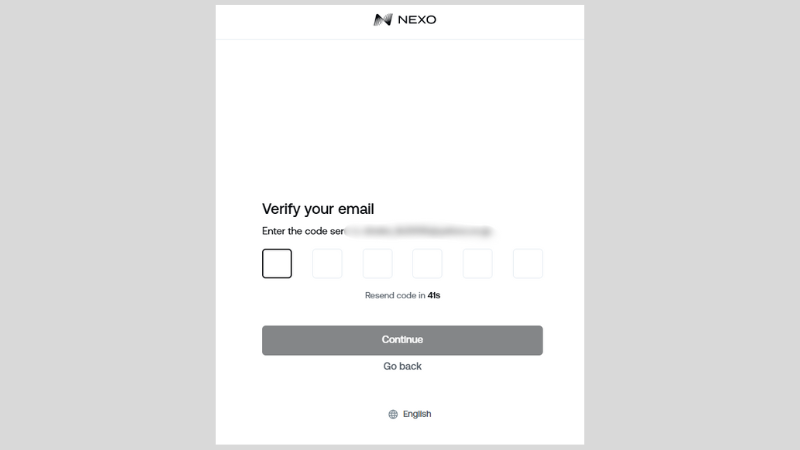Click the Go back link
This screenshot has width=800, height=450.
[403, 366]
